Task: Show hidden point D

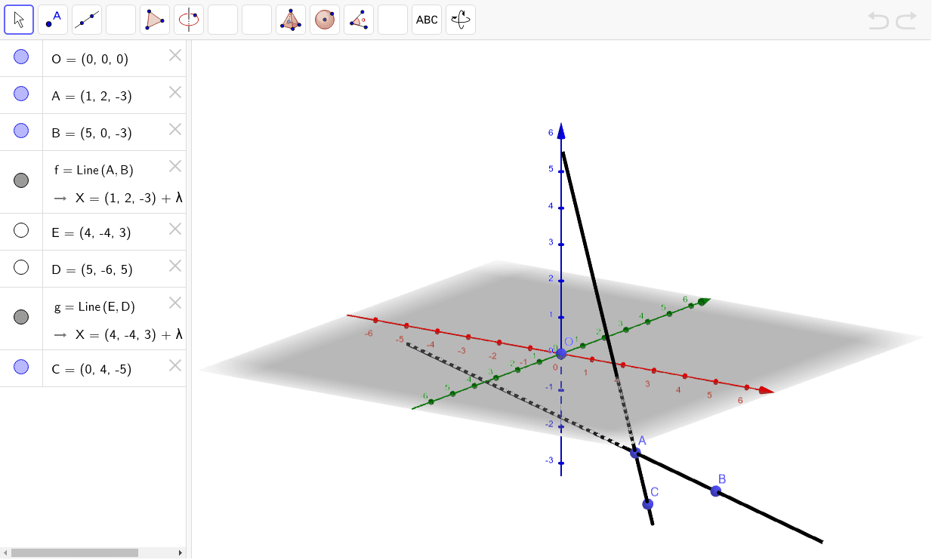Action: pyautogui.click(x=21, y=267)
